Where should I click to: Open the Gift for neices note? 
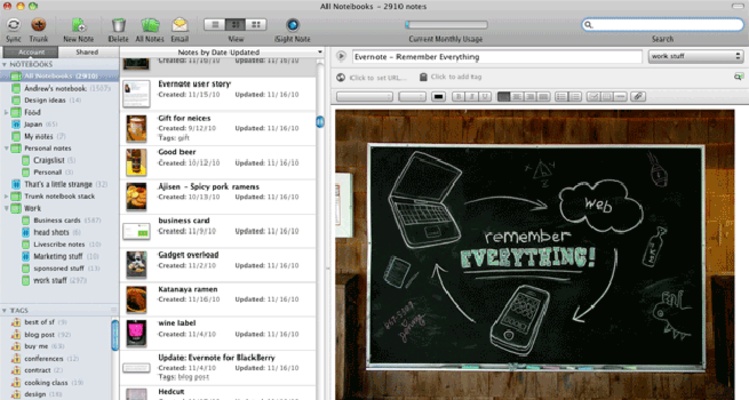pyautogui.click(x=218, y=129)
